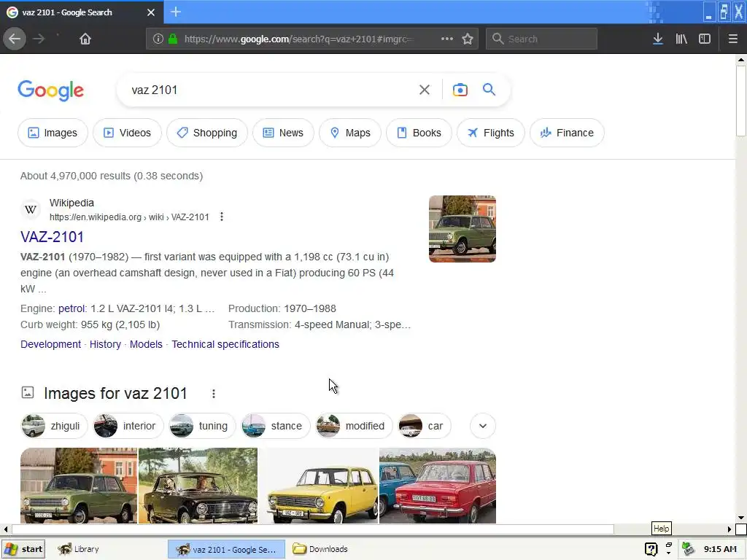
Task: Click the image icon beside Images for vaz 2101
Action: click(x=28, y=392)
